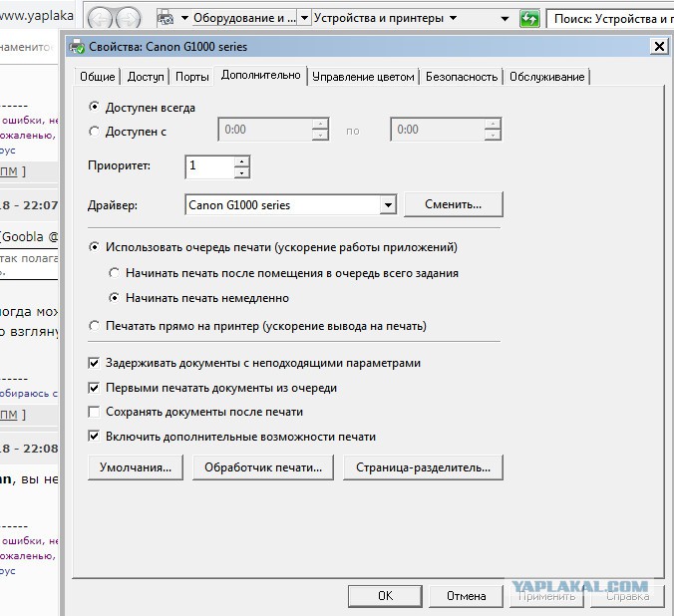
Task: Switch to the Порты tab
Action: click(192, 77)
